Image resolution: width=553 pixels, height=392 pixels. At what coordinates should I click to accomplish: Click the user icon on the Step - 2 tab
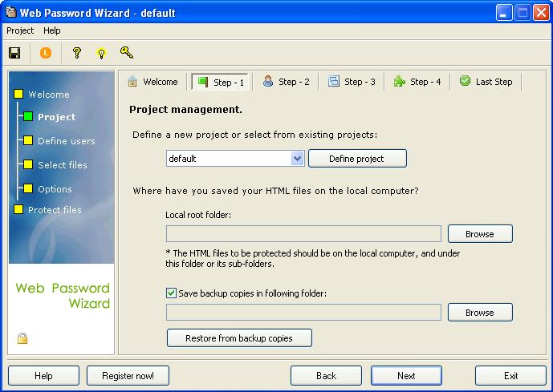[268, 81]
